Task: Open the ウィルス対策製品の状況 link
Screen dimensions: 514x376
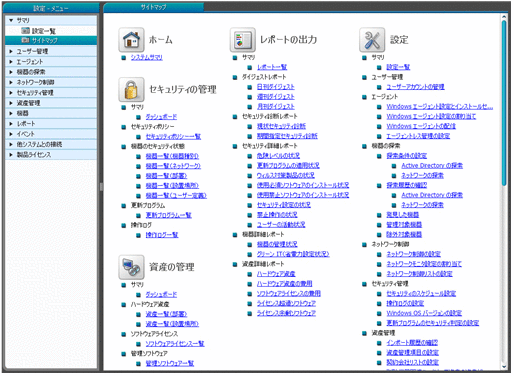Action: [286, 175]
